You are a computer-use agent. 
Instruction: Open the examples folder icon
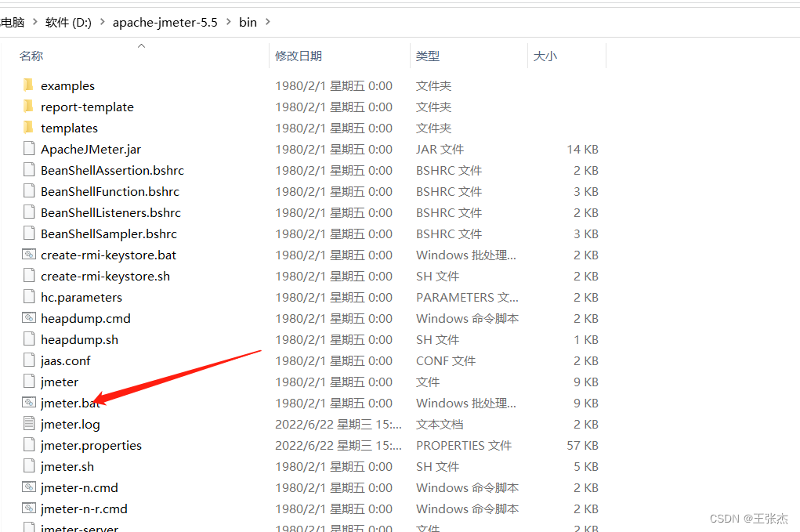[28, 85]
